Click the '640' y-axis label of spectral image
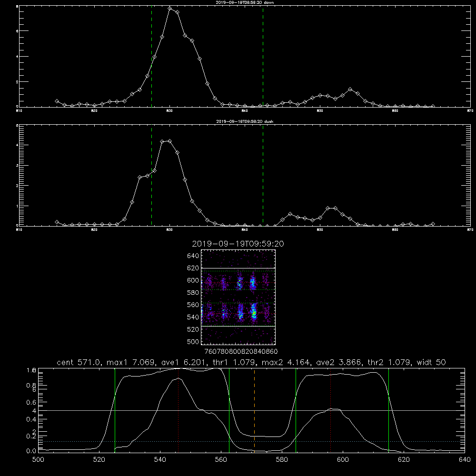This screenshot has height=476, width=476. click(x=193, y=256)
